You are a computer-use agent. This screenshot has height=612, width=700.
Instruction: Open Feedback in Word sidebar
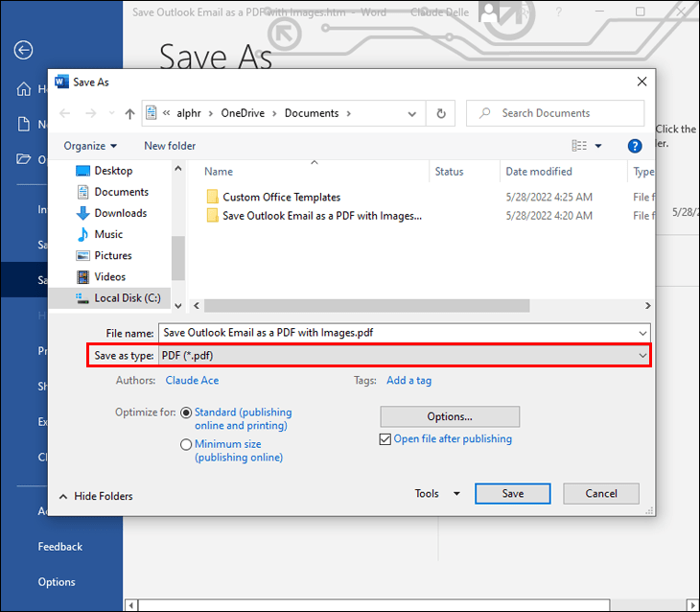tap(60, 547)
